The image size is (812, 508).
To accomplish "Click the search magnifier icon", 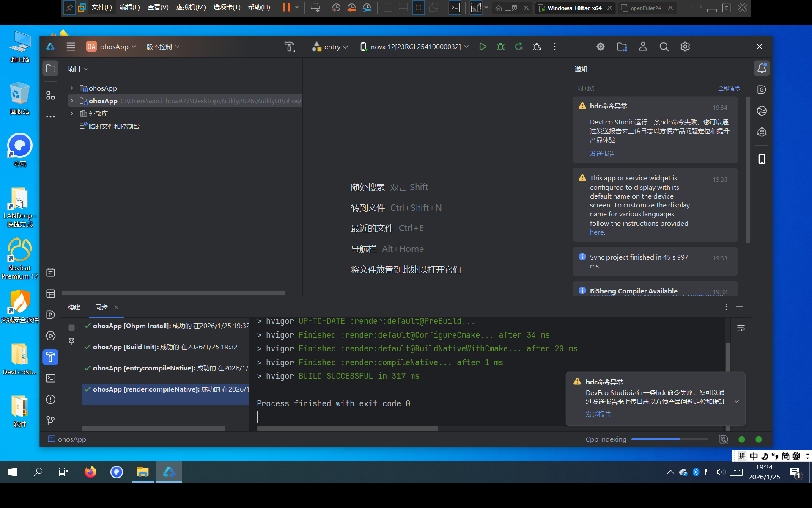I will [x=664, y=47].
